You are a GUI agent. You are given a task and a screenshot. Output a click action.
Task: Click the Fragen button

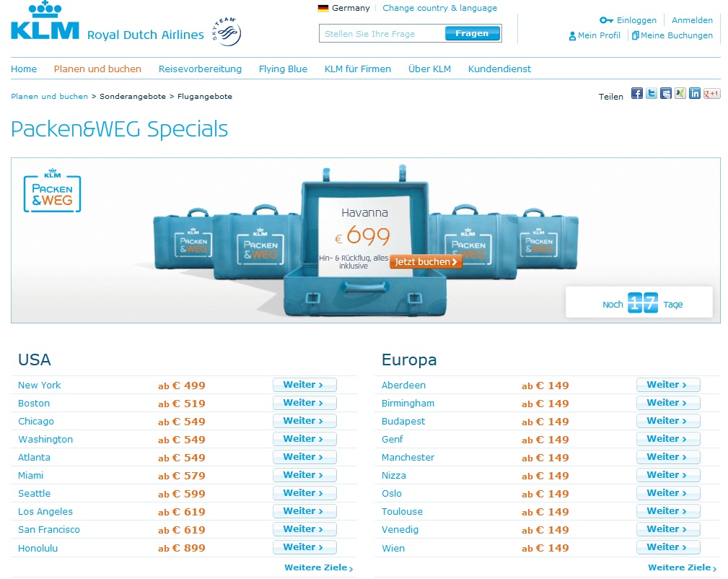pos(472,33)
